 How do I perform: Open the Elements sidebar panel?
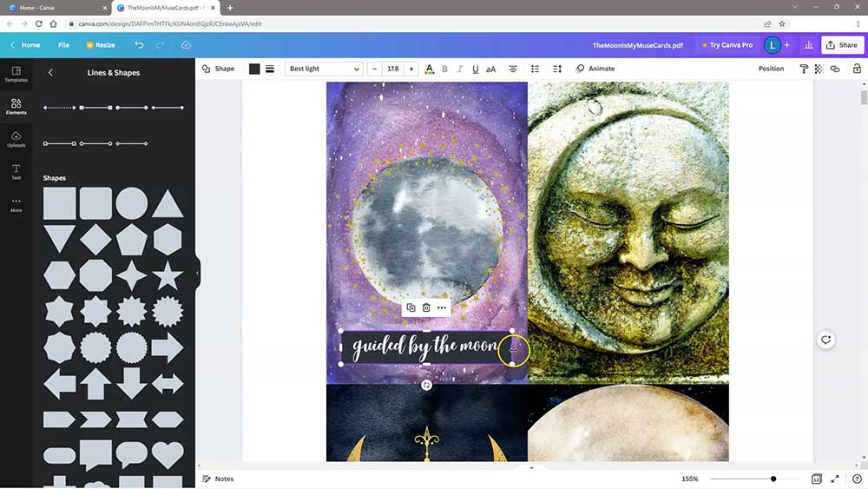pyautogui.click(x=16, y=106)
